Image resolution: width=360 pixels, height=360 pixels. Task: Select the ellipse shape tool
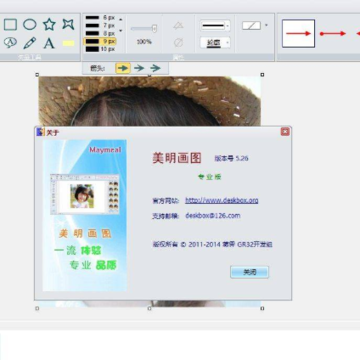30,25
